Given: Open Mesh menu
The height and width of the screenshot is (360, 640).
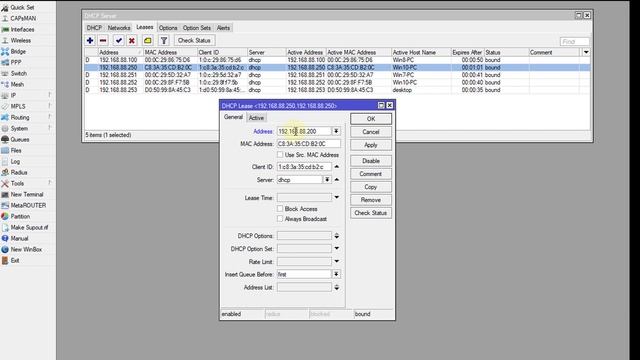Looking at the screenshot, I should pos(17,84).
